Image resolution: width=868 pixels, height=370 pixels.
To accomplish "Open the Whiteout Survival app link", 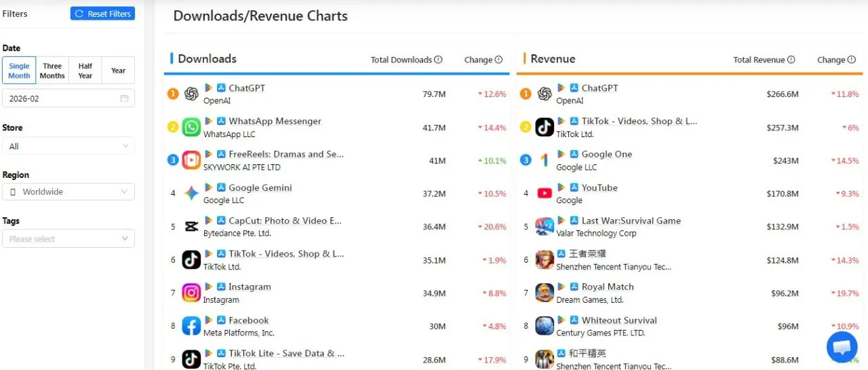I will click(619, 320).
